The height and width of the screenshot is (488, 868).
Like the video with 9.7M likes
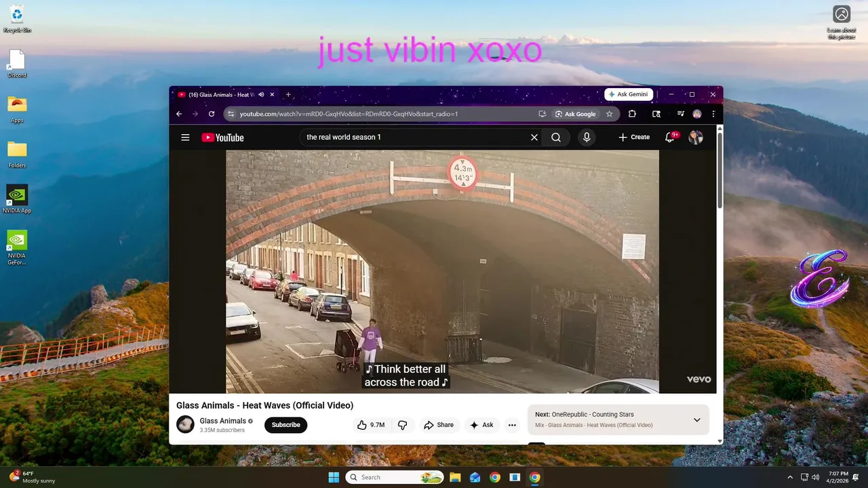pos(371,425)
